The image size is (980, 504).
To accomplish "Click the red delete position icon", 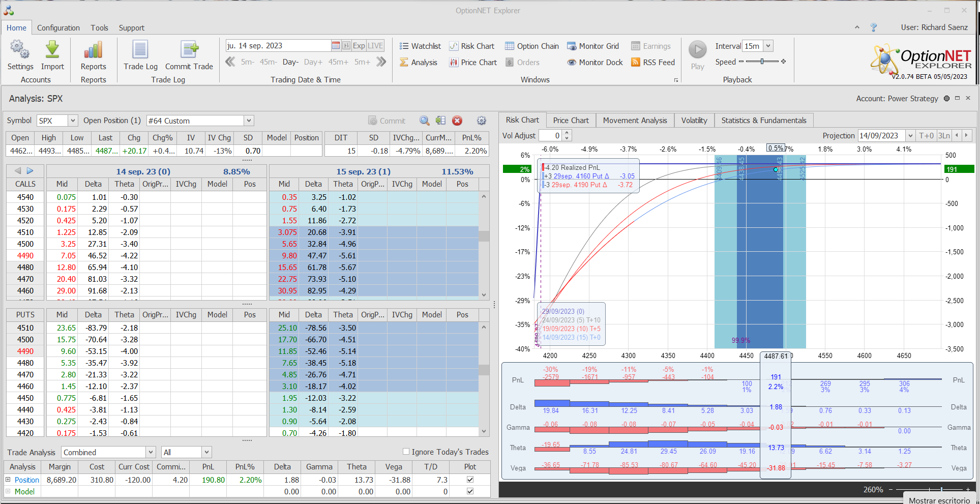I will [x=457, y=121].
